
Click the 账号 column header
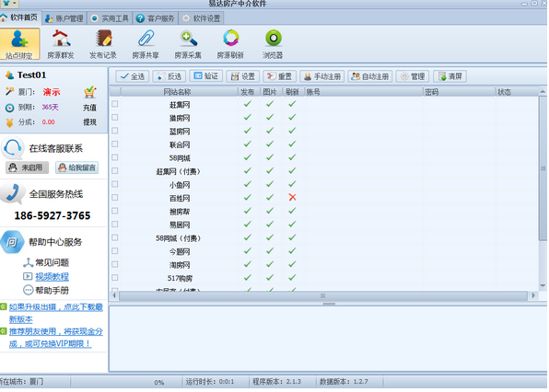364,92
